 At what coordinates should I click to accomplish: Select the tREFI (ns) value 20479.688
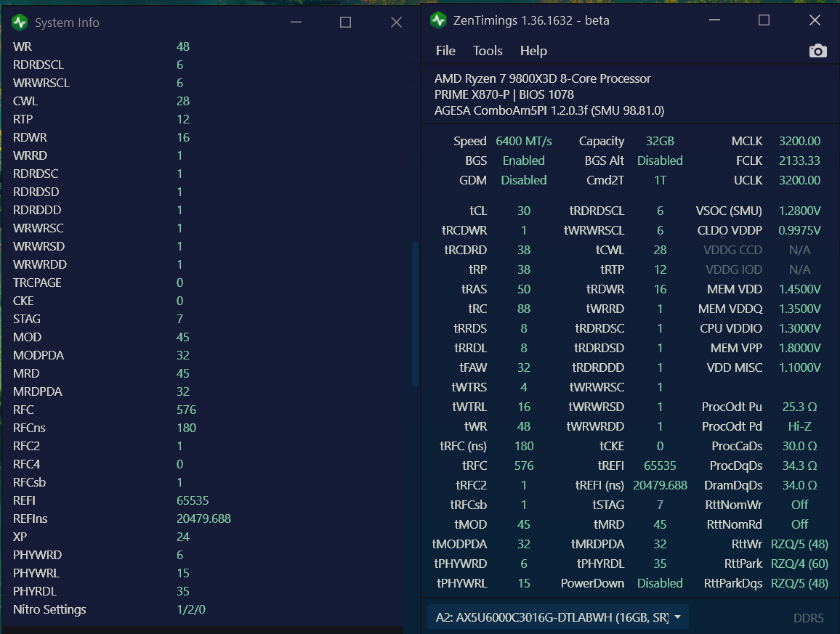tap(660, 485)
